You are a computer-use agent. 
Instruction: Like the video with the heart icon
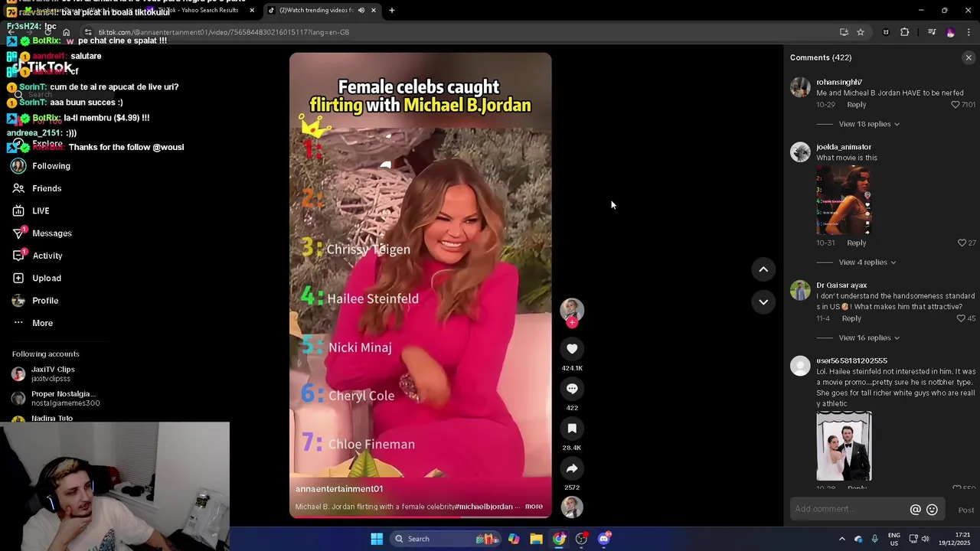coord(572,349)
